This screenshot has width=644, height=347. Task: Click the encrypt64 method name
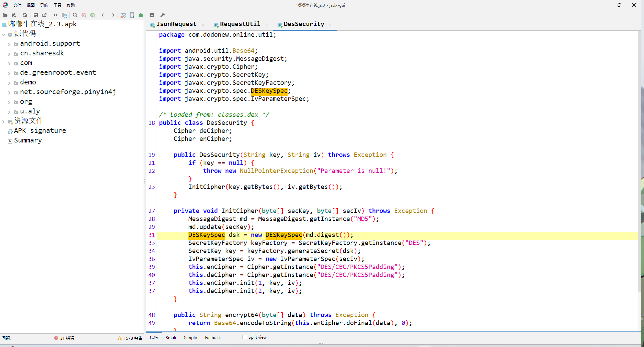pos(241,315)
